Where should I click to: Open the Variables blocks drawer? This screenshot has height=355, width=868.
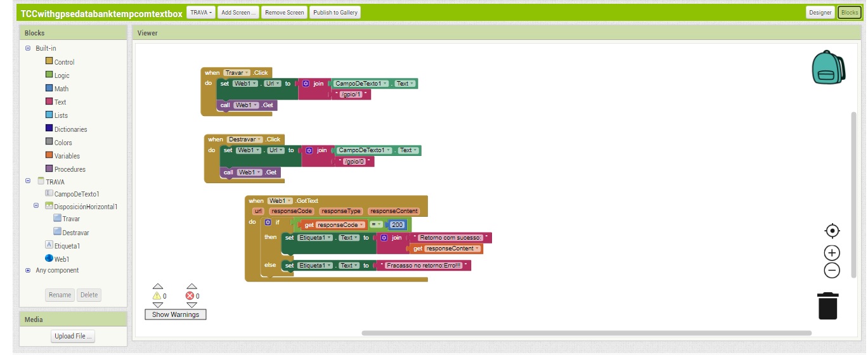coord(49,155)
